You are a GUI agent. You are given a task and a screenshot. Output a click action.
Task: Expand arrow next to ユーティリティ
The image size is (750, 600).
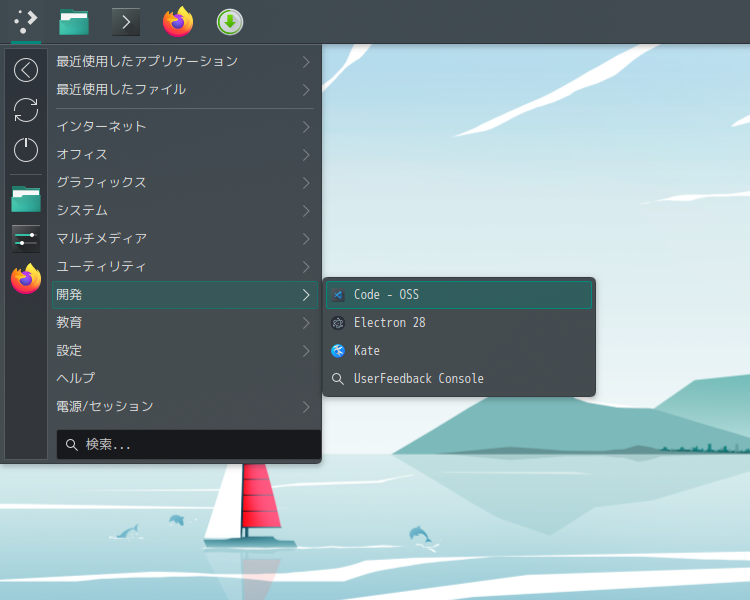(x=306, y=267)
